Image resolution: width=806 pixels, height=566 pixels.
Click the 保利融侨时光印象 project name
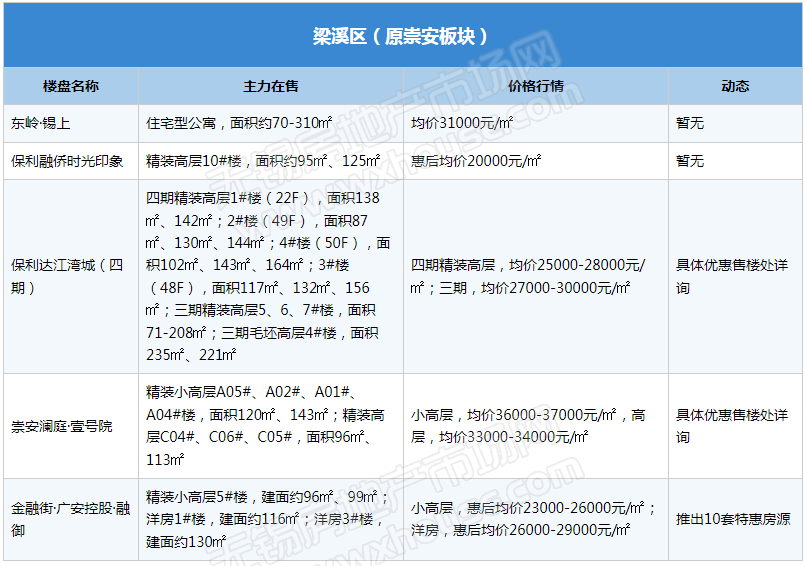[68, 161]
